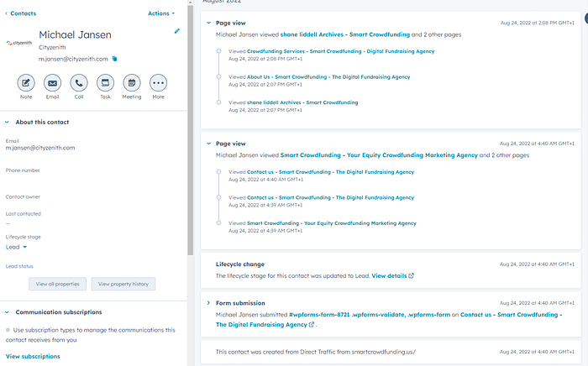The image size is (588, 366).
Task: Open More options with the ellipsis icon
Action: click(158, 83)
